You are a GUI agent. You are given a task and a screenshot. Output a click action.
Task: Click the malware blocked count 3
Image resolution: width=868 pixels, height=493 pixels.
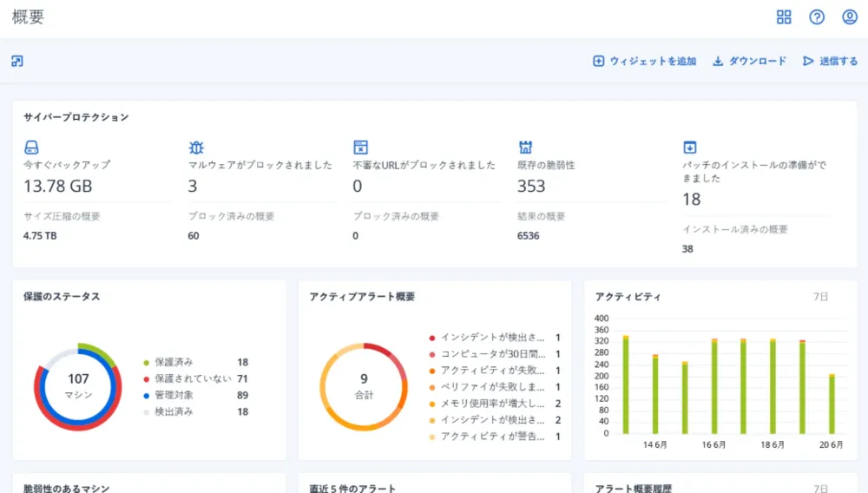[193, 186]
